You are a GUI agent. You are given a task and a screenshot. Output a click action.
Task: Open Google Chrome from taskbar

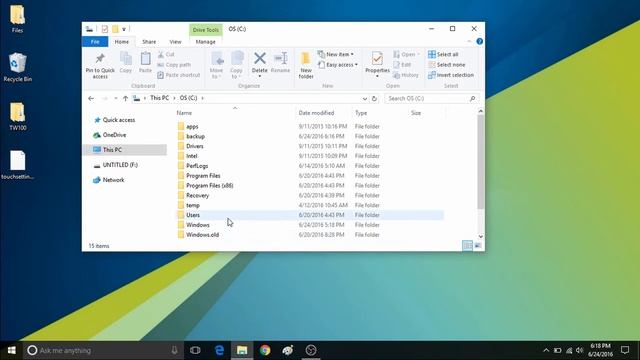click(265, 350)
